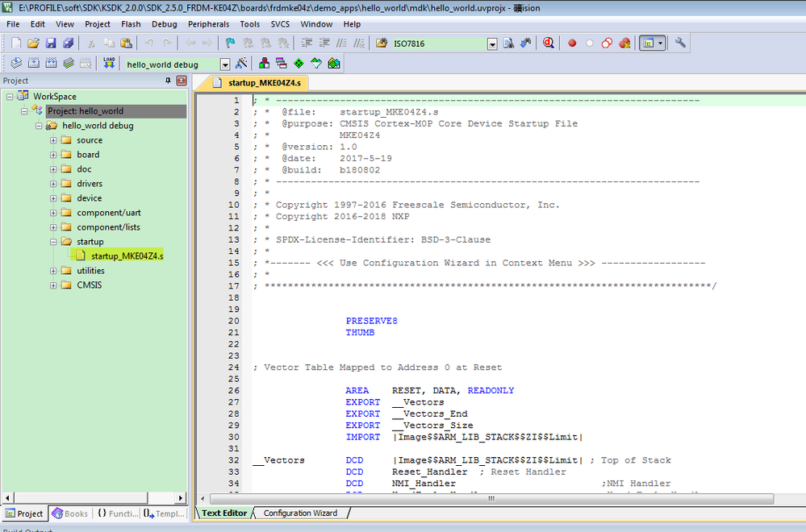
Task: Select the component/uart folder
Action: tap(108, 213)
